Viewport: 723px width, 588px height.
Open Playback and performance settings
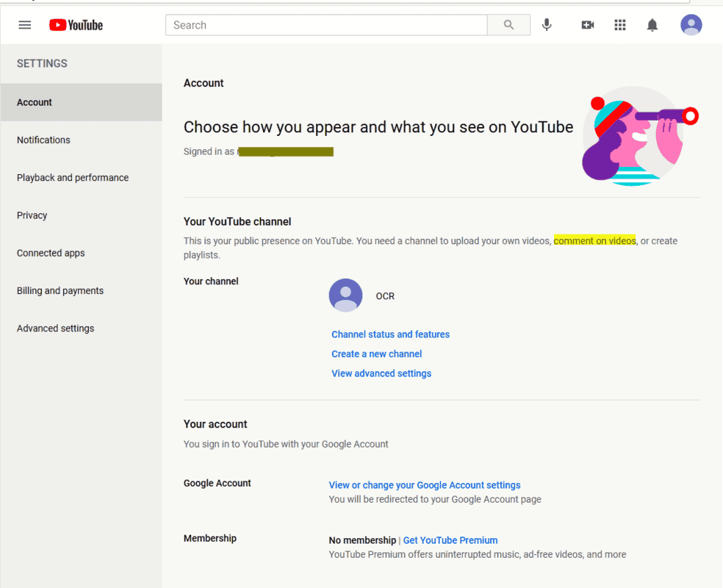click(x=81, y=178)
